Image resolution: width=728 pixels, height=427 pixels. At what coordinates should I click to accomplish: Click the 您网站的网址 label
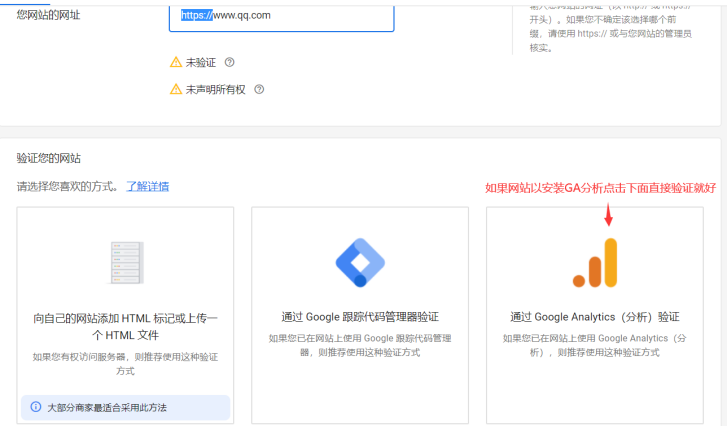pos(48,15)
